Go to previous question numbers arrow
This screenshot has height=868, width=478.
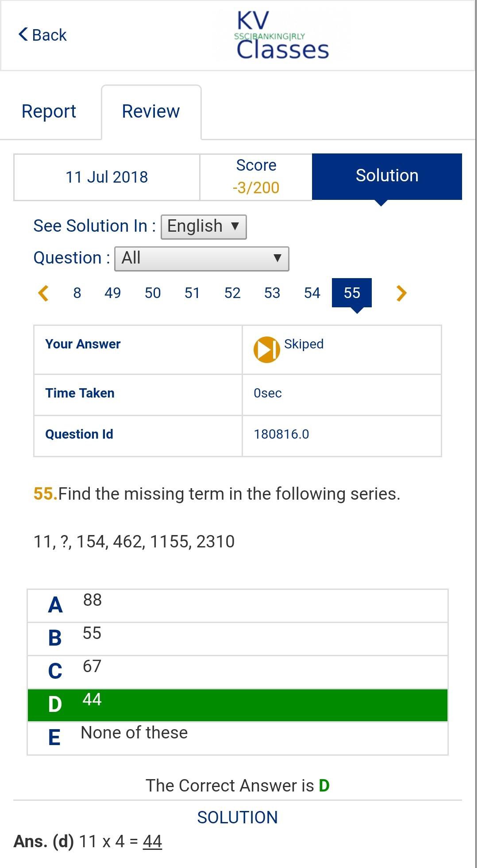[x=43, y=293]
